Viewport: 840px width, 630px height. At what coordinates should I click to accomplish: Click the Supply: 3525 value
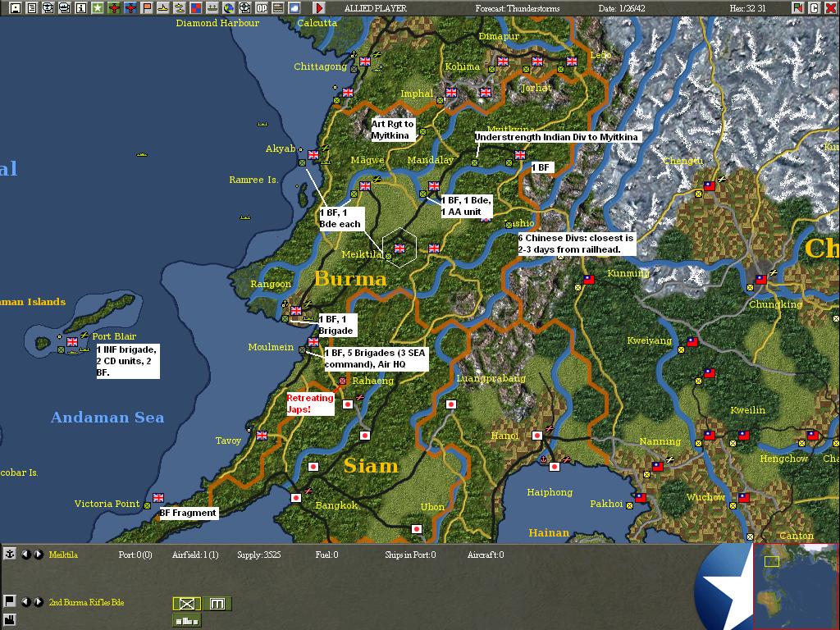click(258, 555)
